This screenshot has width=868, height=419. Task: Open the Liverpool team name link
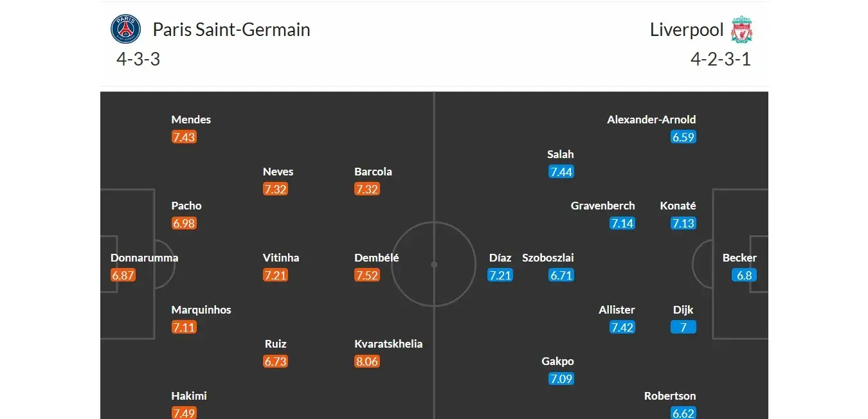point(687,30)
